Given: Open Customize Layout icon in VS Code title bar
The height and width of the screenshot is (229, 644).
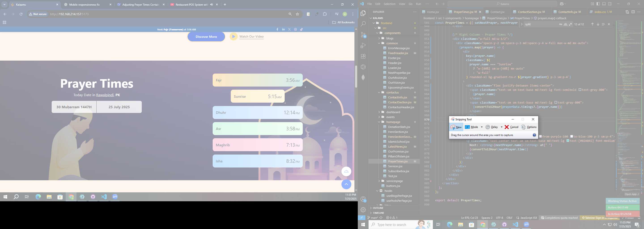Looking at the screenshot, I should click(x=592, y=4).
